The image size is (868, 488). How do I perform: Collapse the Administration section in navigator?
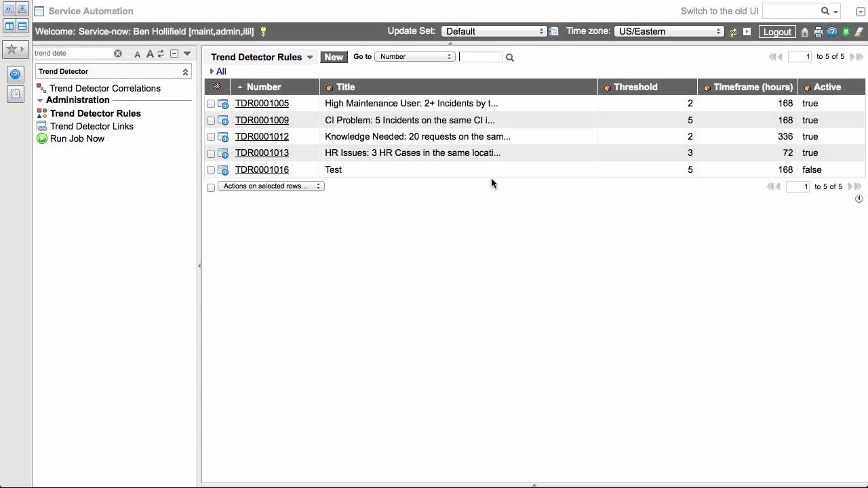(40, 100)
